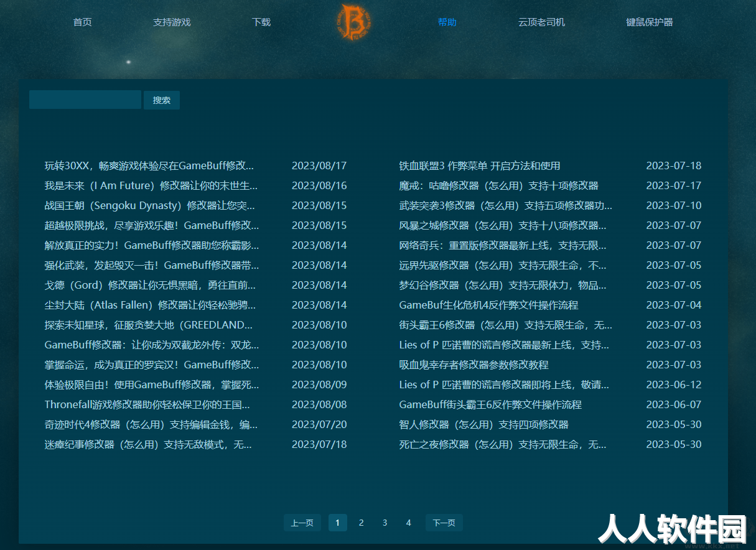756x550 pixels.
Task: Open the article 玩转30XX，畅爽游戏体验
Action: point(149,165)
